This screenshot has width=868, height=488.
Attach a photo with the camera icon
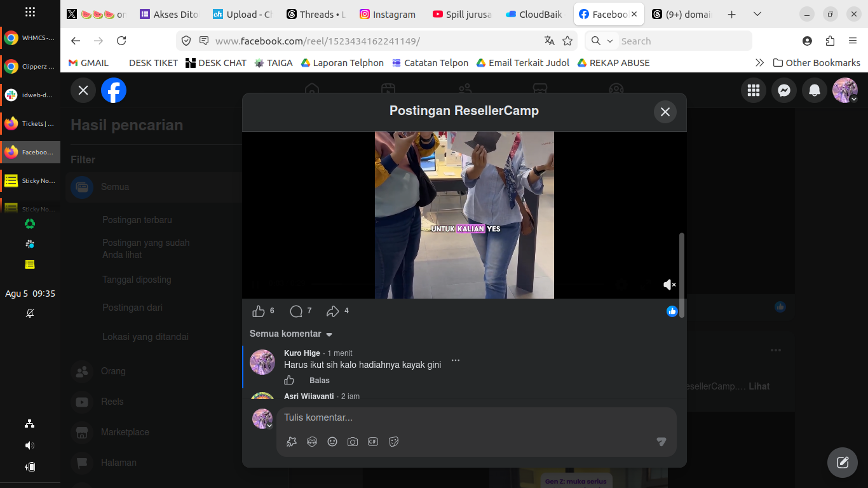[x=353, y=442]
